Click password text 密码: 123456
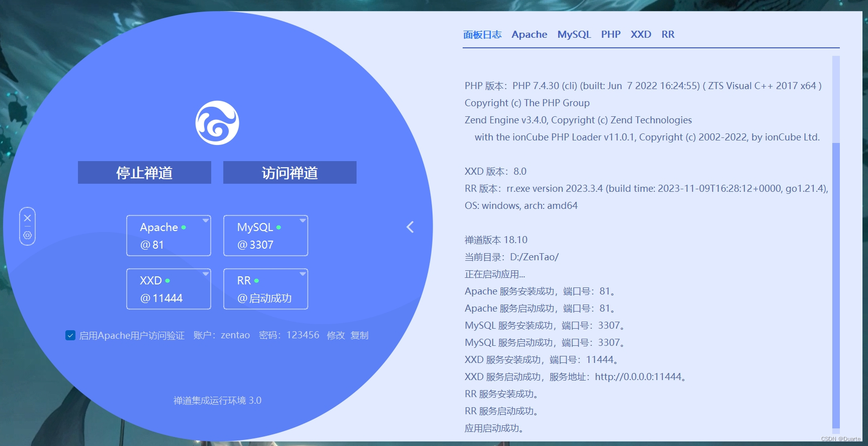The height and width of the screenshot is (446, 868). click(x=289, y=335)
